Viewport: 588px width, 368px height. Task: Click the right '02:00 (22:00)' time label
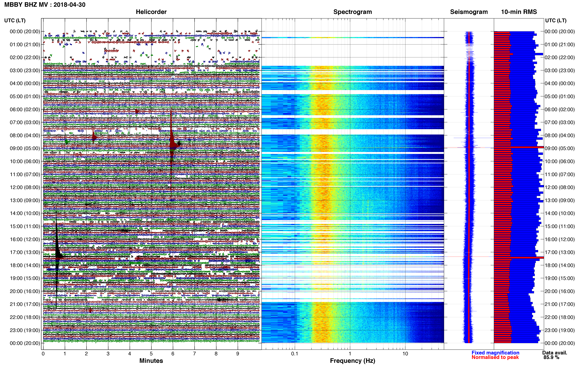(560, 57)
